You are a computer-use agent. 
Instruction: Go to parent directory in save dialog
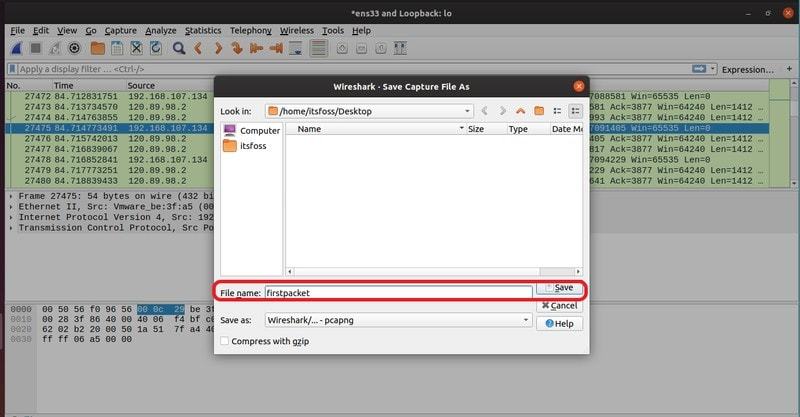coord(520,111)
